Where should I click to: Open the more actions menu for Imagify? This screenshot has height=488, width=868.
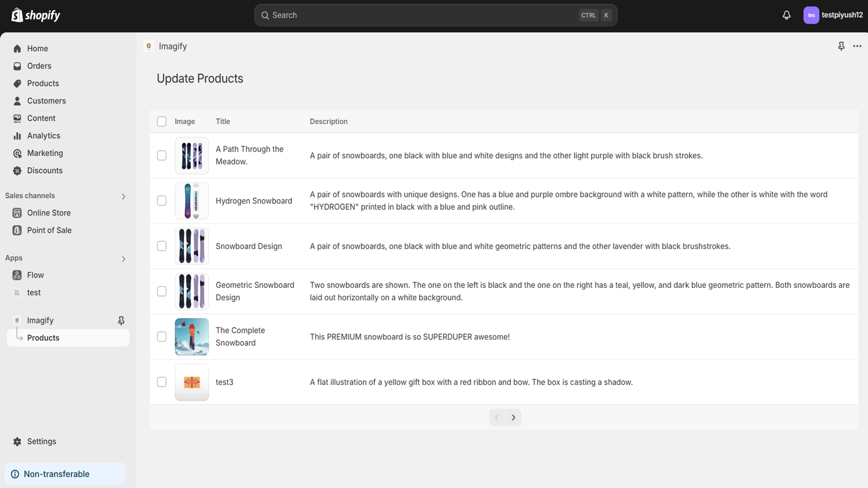coord(857,46)
